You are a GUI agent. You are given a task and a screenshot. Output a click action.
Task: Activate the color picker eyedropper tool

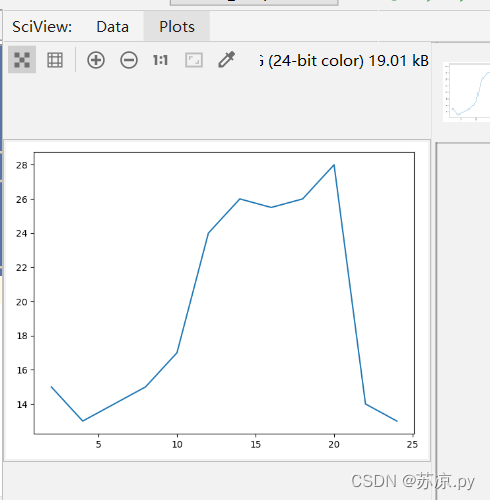click(x=227, y=60)
